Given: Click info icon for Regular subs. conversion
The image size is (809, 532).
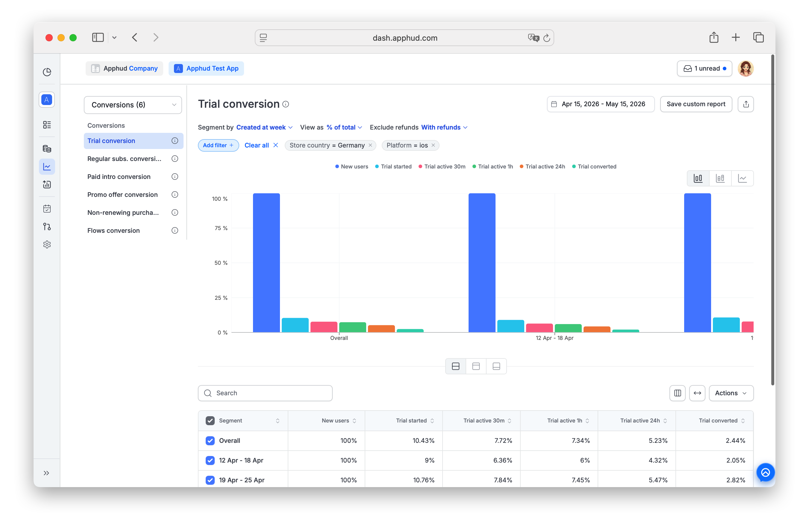Looking at the screenshot, I should (175, 159).
